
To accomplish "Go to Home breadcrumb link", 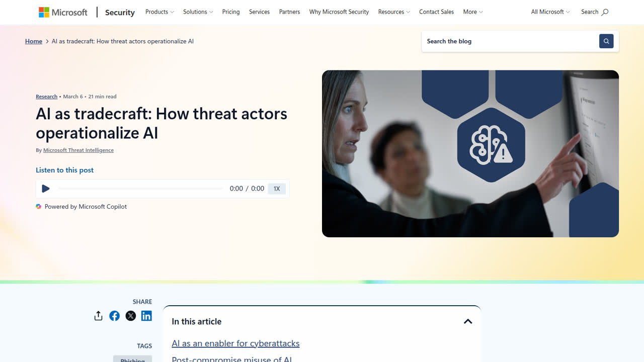I will (34, 41).
